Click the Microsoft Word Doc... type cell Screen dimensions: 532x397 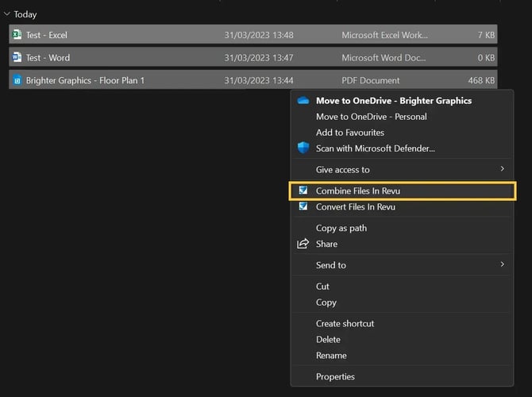click(384, 58)
